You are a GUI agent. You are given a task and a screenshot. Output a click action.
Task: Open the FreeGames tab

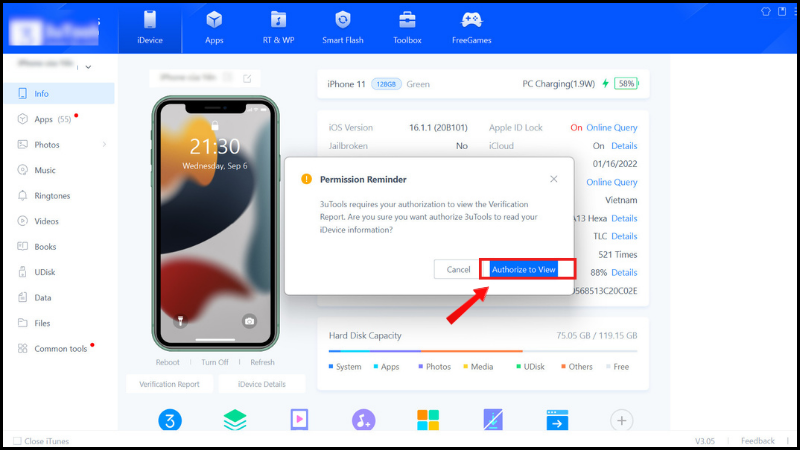tap(471, 29)
